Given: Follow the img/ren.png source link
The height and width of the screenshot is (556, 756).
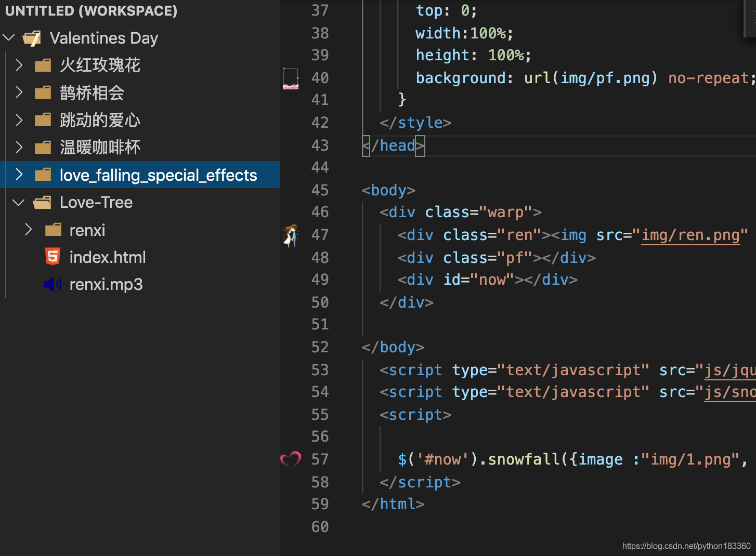Looking at the screenshot, I should (690, 235).
